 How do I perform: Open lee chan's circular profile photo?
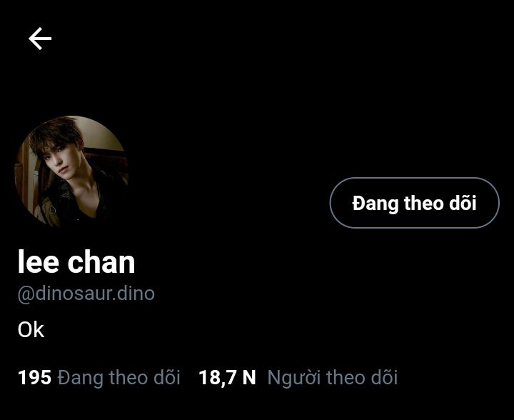click(71, 172)
